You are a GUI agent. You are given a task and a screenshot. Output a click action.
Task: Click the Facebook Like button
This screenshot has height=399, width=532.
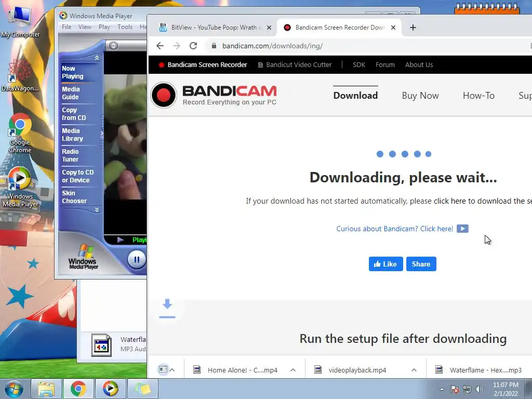point(386,264)
